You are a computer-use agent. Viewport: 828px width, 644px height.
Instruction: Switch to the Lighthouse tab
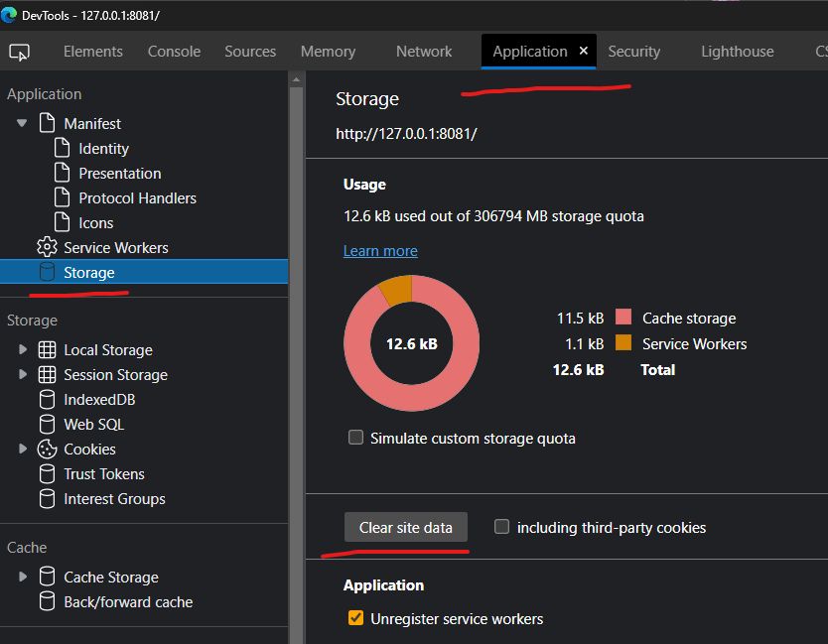738,52
